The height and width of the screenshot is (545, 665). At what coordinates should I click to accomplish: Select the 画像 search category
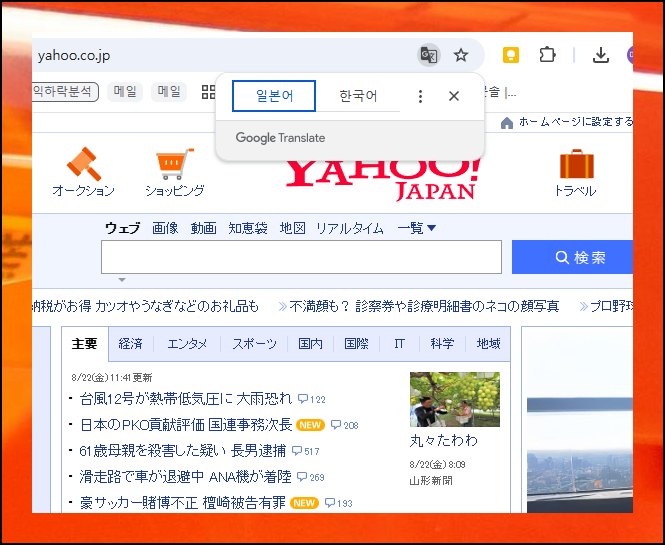point(165,228)
